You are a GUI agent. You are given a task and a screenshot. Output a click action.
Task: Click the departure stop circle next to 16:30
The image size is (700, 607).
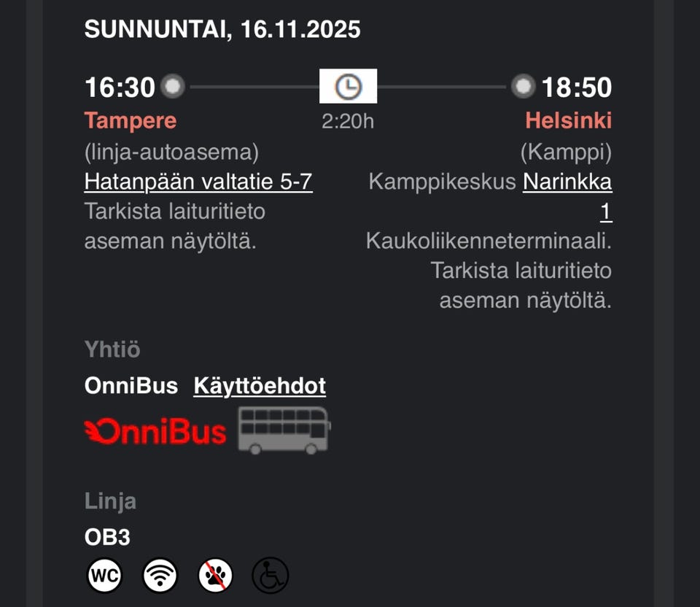coord(173,87)
